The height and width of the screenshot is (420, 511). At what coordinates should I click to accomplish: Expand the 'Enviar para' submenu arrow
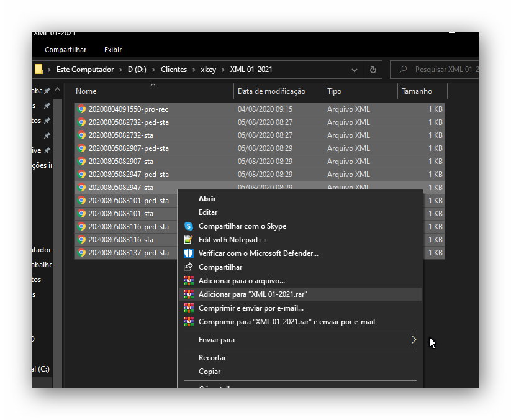coord(414,340)
